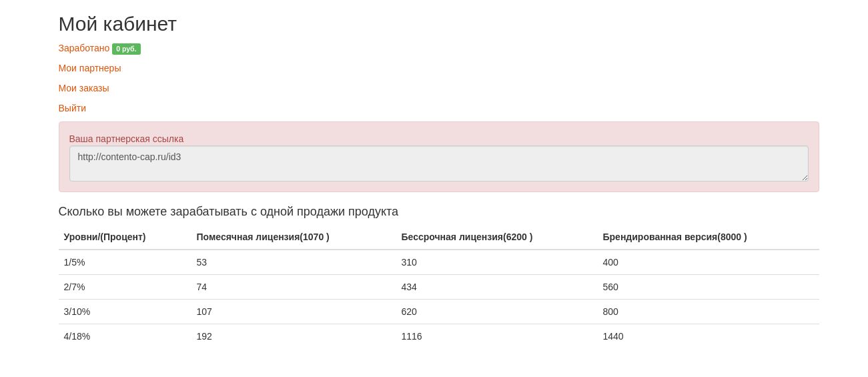Select the Уровни/(Процент) column header
The width and height of the screenshot is (868, 377).
(x=105, y=237)
